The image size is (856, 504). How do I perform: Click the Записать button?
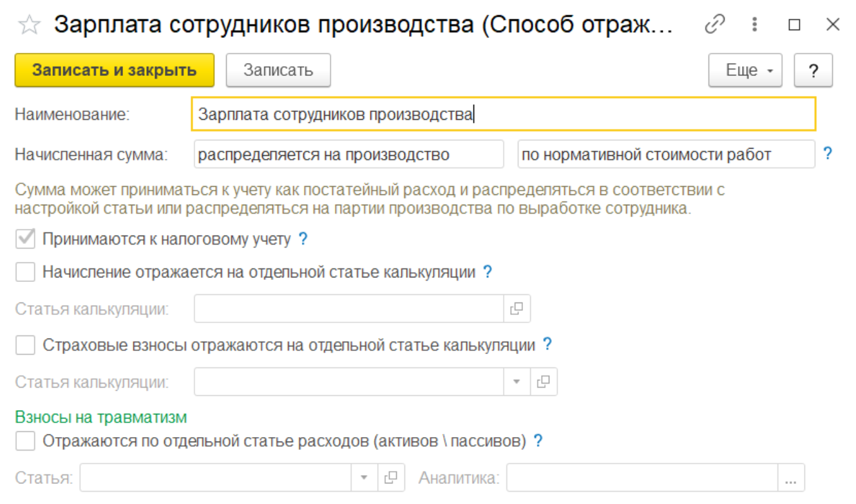278,70
